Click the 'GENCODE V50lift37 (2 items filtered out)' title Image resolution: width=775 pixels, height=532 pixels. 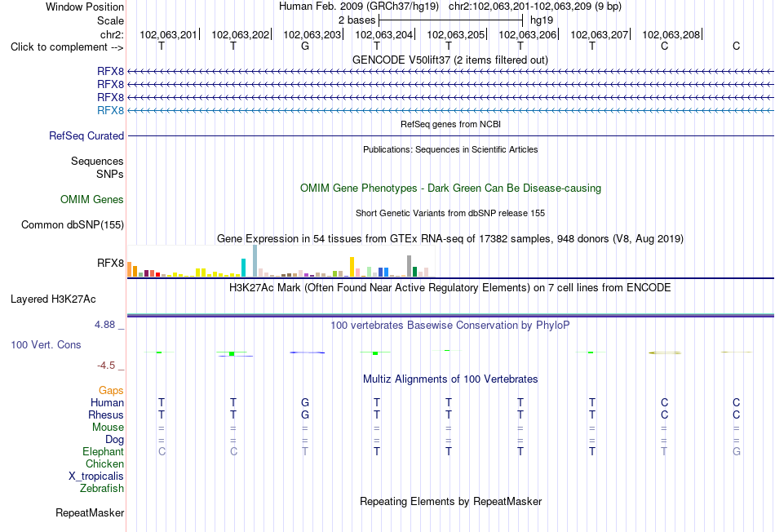pos(449,60)
